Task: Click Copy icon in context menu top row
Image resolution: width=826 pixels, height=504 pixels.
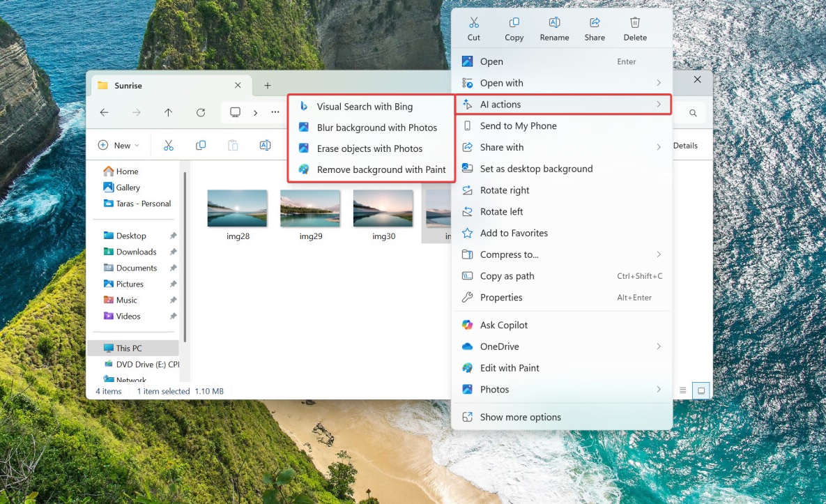Action: (x=514, y=22)
